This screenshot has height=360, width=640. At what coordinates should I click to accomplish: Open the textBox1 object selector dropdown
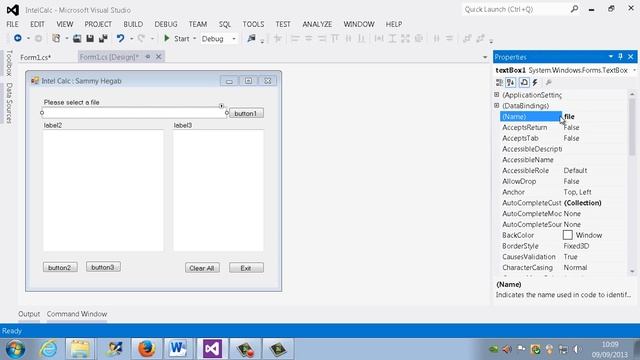(x=634, y=70)
